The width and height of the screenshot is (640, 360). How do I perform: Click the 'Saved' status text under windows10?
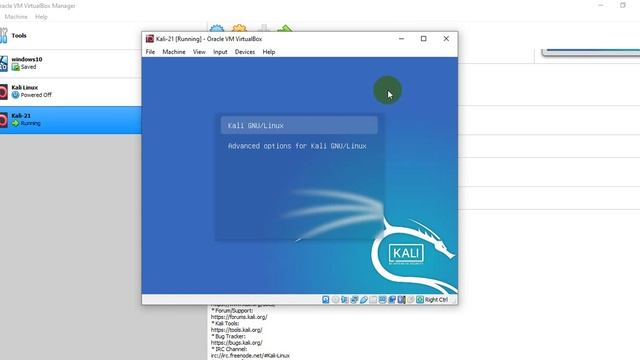pos(29,67)
